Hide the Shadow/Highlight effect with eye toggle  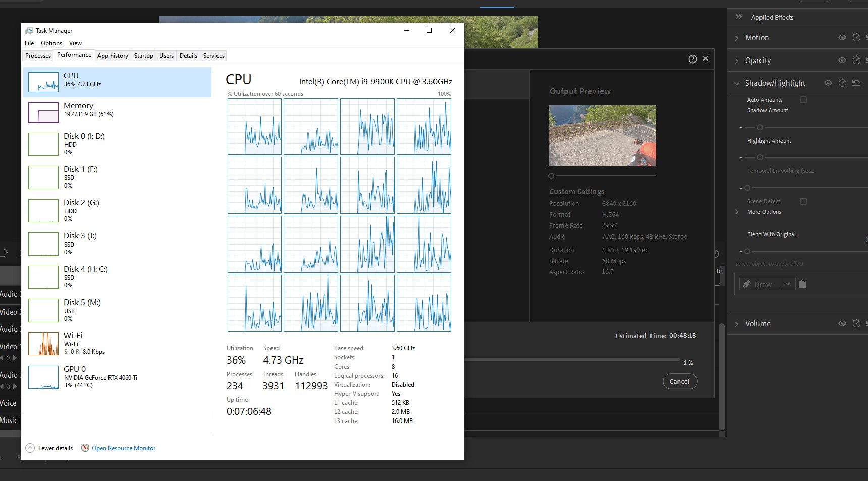(x=828, y=83)
